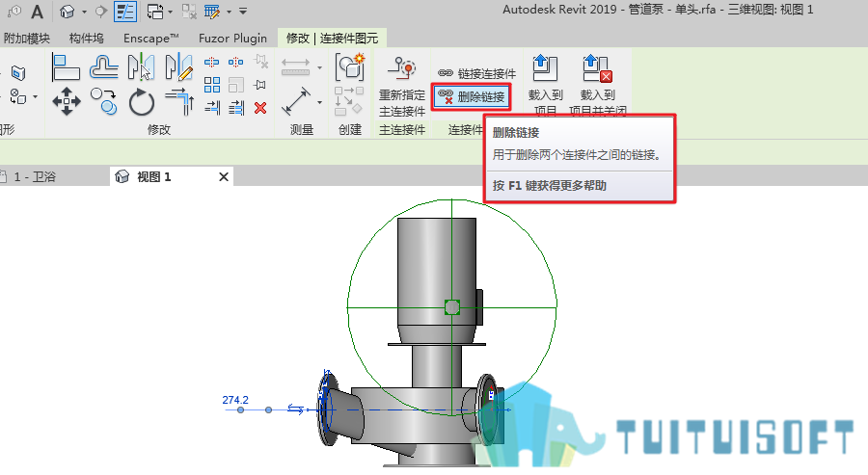The image size is (868, 475).
Task: Open Customize Quick Access Toolbar dropdown
Action: click(x=243, y=11)
